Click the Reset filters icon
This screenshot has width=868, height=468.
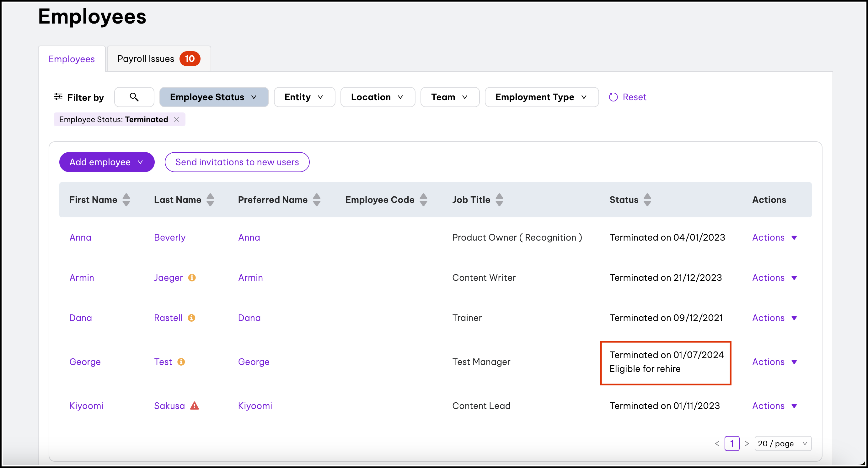[x=613, y=97]
